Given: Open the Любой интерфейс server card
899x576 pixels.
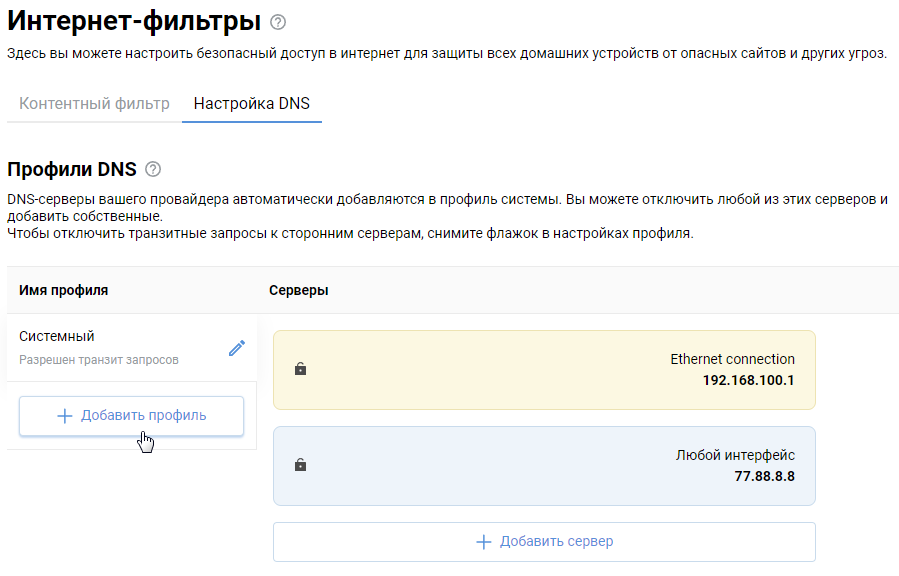Looking at the screenshot, I should click(x=544, y=466).
